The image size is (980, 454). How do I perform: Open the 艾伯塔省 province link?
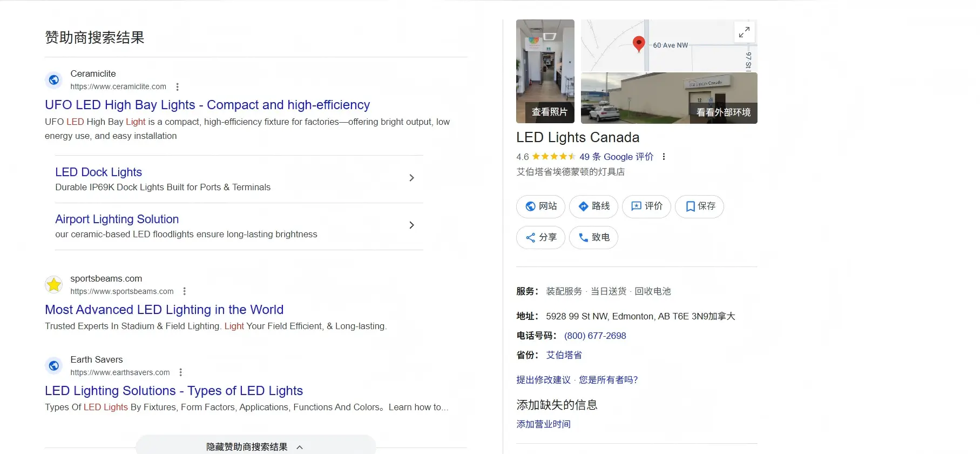[564, 355]
